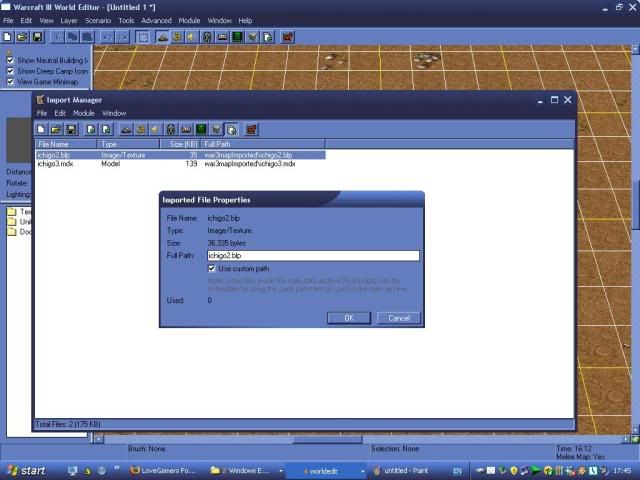Open the Object Editor from Import Manager toolbar

pyautogui.click(x=171, y=130)
